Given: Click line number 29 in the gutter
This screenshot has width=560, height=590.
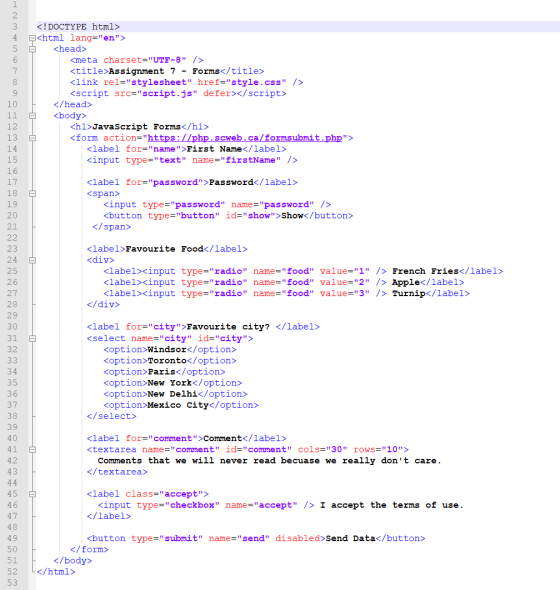Looking at the screenshot, I should (12, 316).
